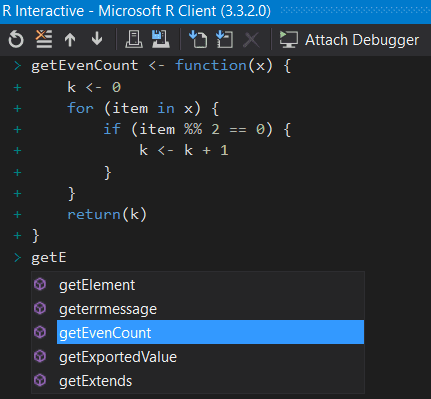Screen dimensions: 431x399
Task: Click the greyed-out Interrupt R X icon
Action: click(x=251, y=40)
